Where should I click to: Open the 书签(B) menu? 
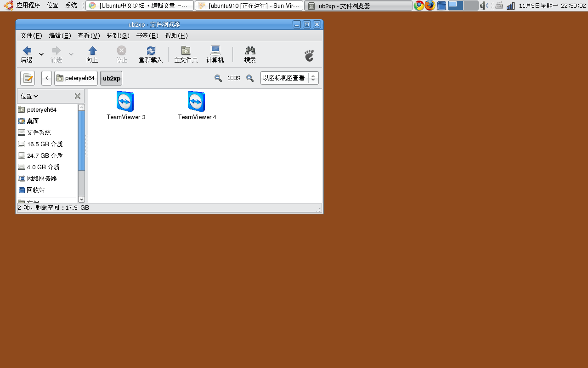(x=147, y=35)
